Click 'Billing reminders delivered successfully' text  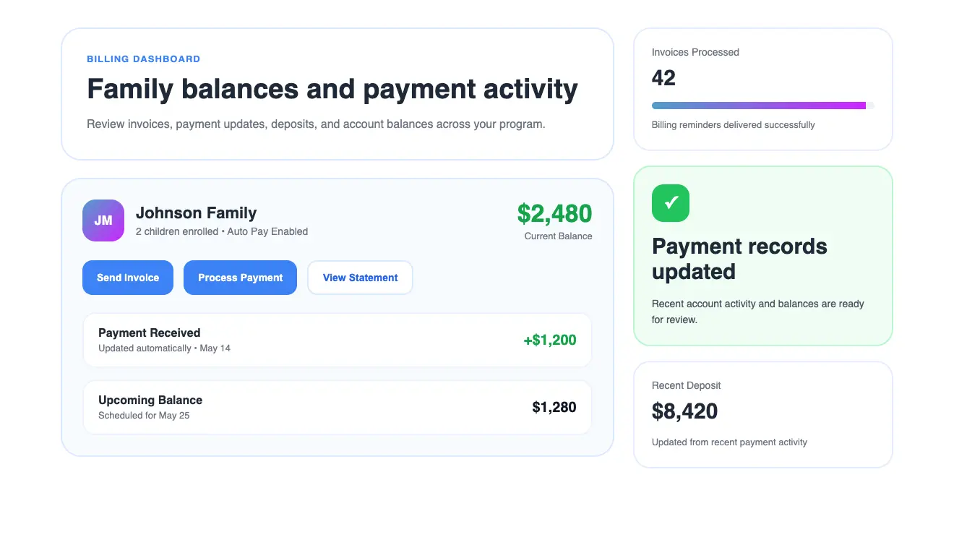[x=733, y=124]
